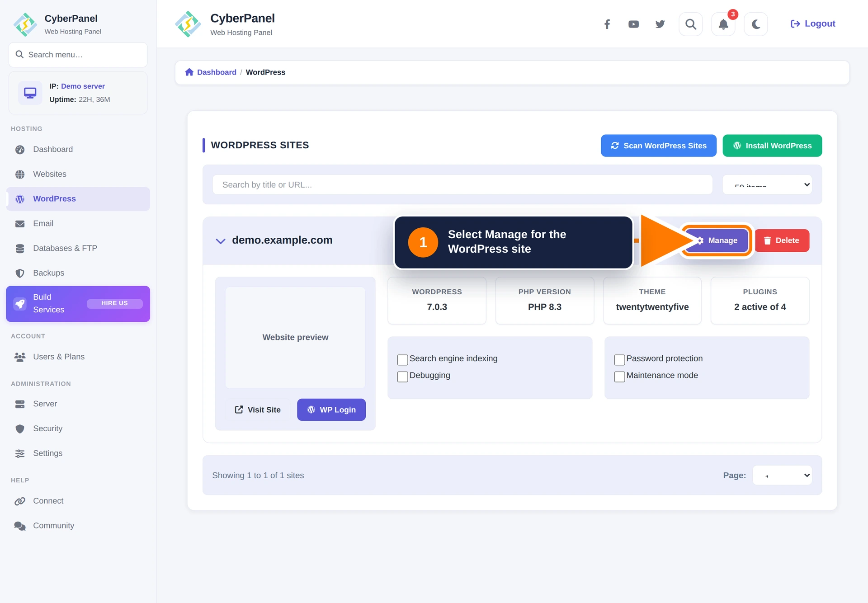Screen dimensions: 868x603
Task: Click Install WordPress button
Action: click(772, 146)
